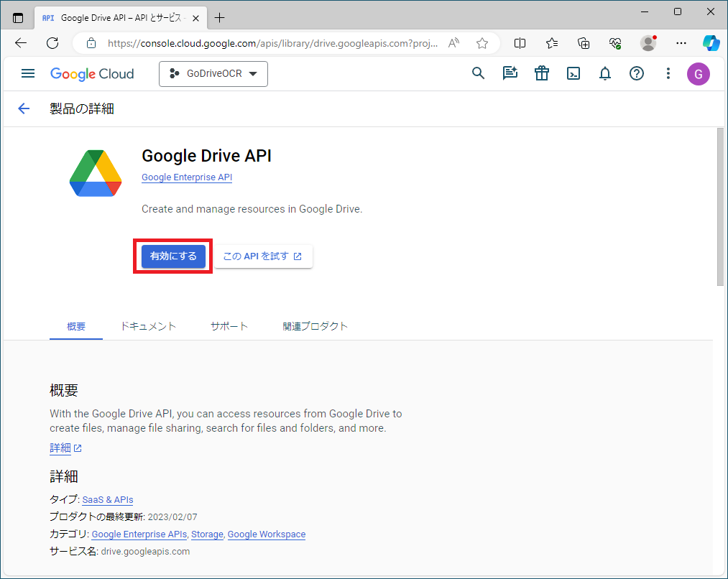Activate Cloud Shell terminal icon
728x579 pixels.
click(573, 73)
